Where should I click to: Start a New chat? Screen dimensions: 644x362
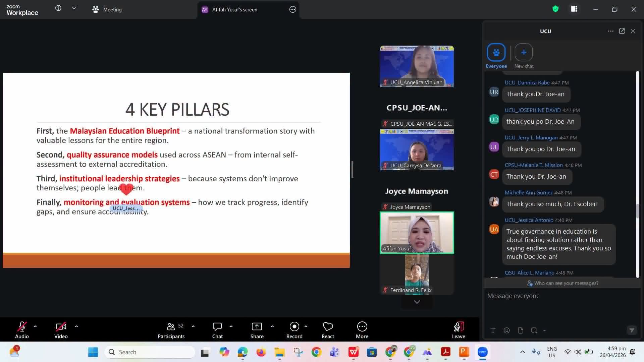point(524,56)
